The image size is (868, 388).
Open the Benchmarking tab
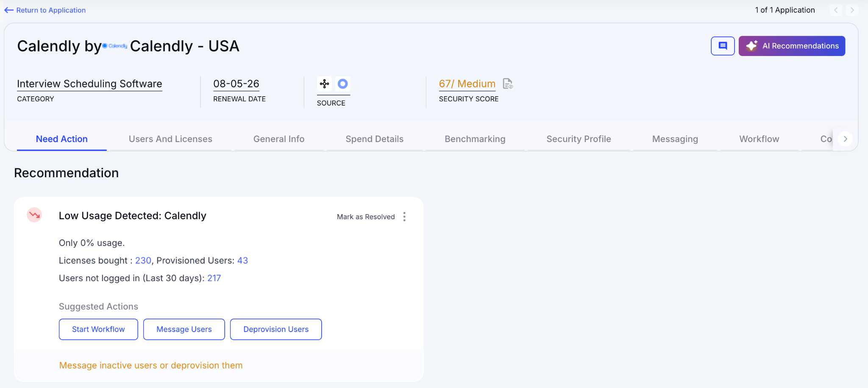[x=475, y=139]
